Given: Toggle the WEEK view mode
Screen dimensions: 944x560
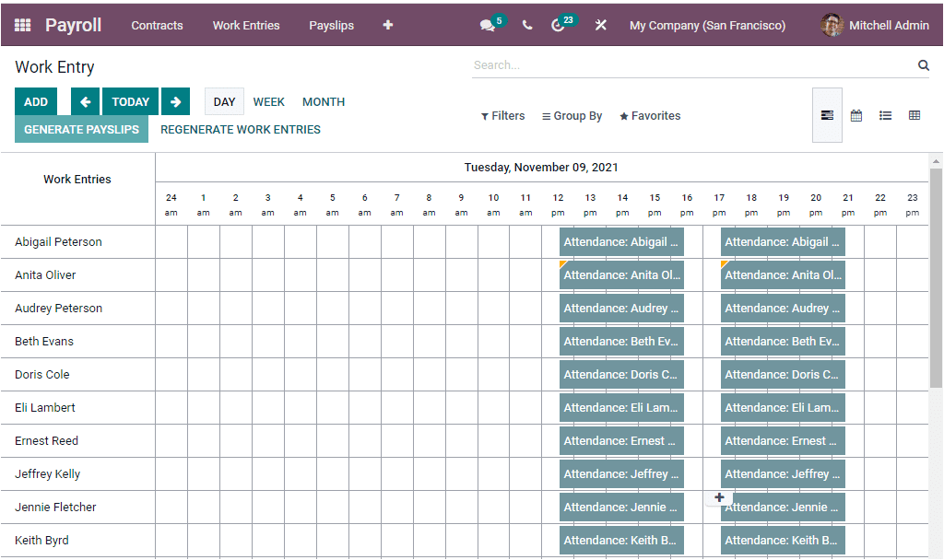Looking at the screenshot, I should pos(268,101).
